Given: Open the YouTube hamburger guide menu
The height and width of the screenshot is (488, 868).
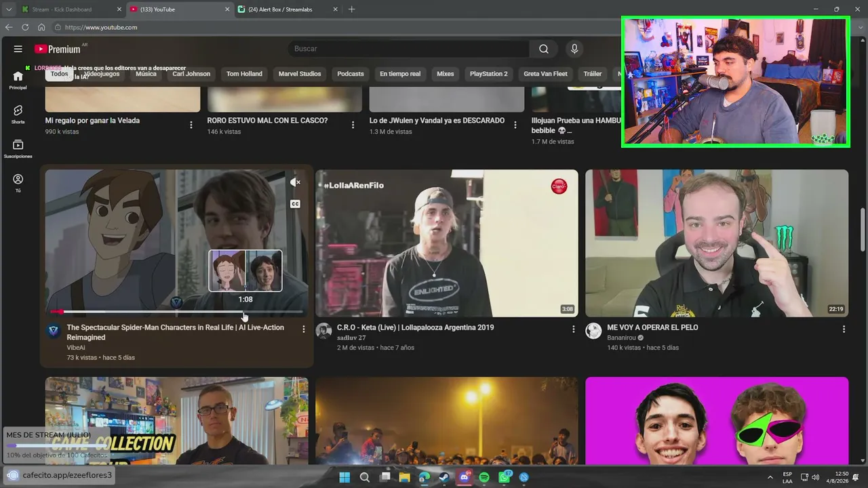Looking at the screenshot, I should pos(18,49).
